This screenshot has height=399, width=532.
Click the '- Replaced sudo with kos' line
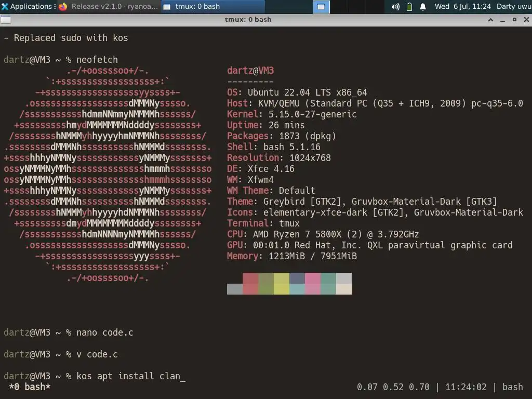coord(66,37)
